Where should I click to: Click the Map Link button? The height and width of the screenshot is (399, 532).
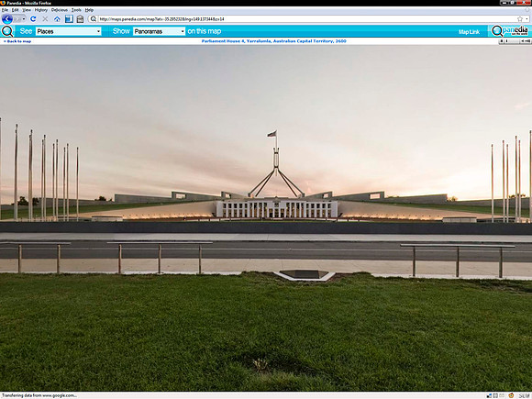pyautogui.click(x=469, y=32)
